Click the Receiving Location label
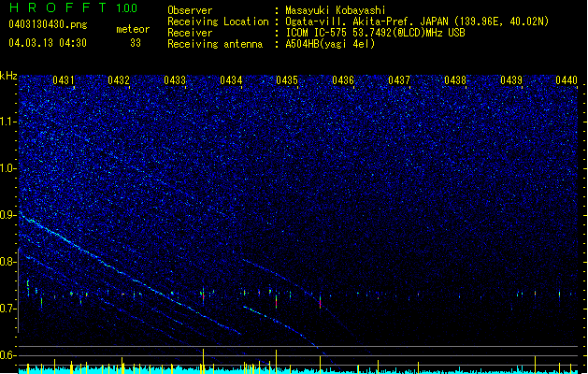Viewport: 588px width, 374px height. (x=218, y=22)
